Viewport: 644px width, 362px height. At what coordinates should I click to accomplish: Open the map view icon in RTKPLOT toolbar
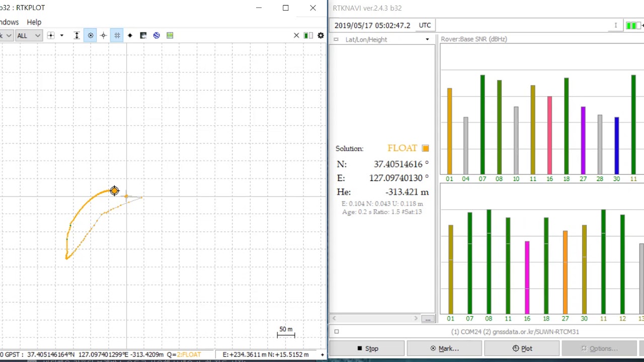coord(170,35)
